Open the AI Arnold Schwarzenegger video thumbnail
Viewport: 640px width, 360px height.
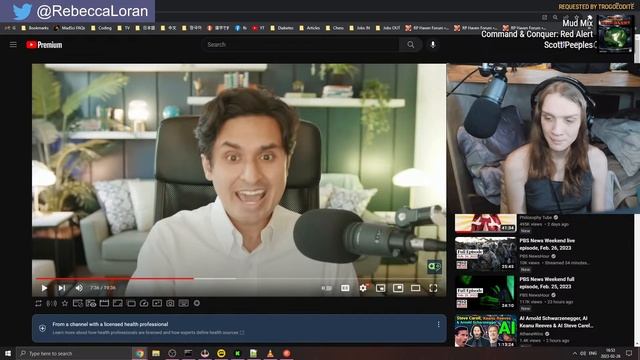[x=485, y=331]
